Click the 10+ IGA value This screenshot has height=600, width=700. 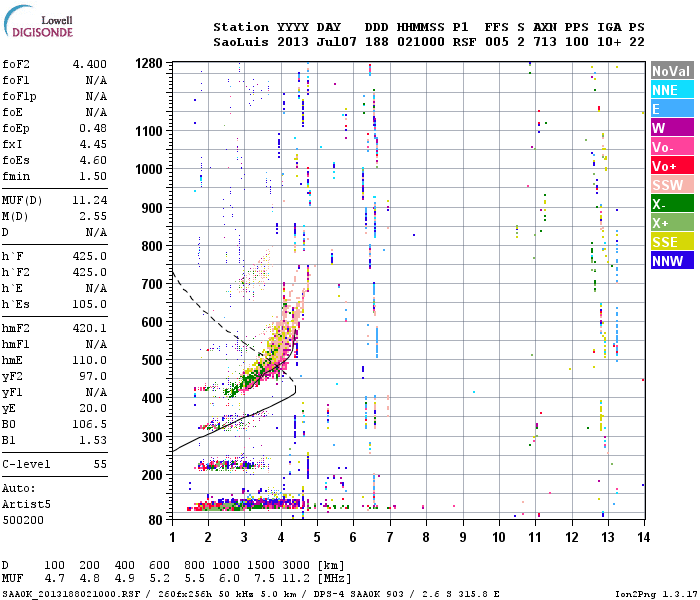point(609,42)
